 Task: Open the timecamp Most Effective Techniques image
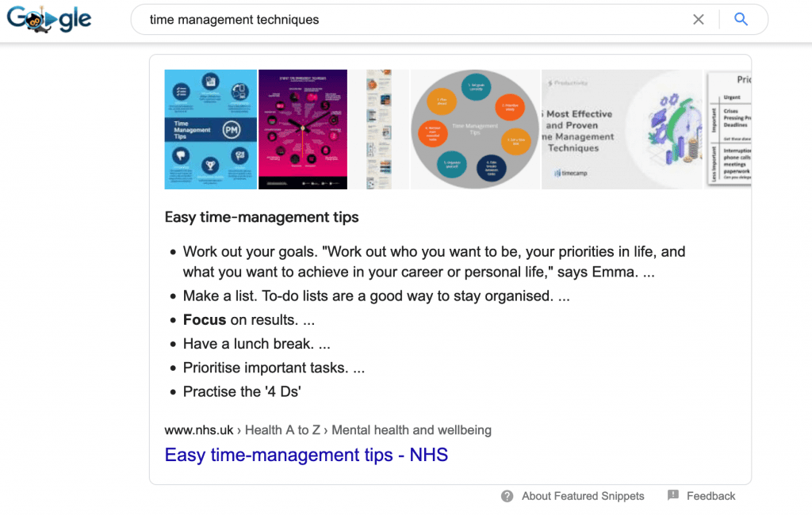622,129
